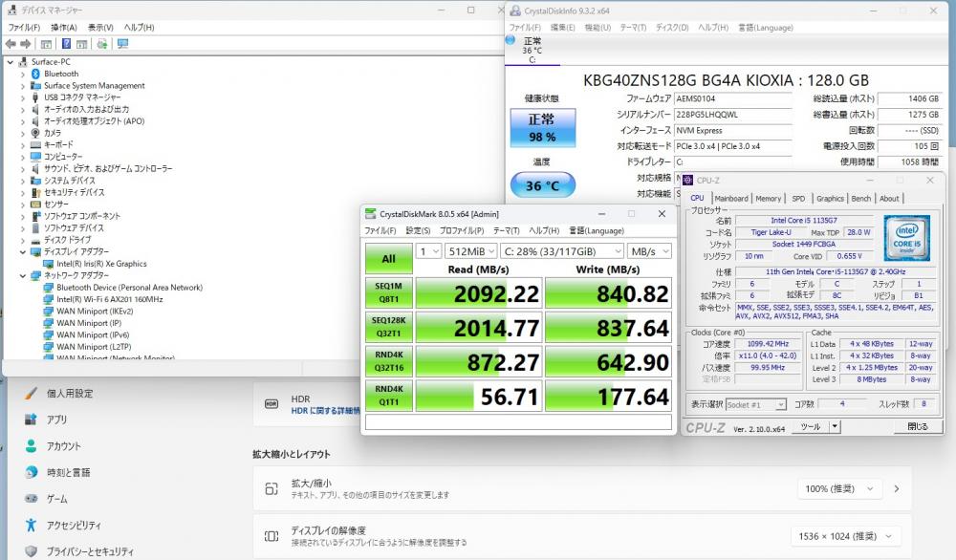Open drive dropdown C: 28% (33/117GiB)
Image resolution: width=956 pixels, height=560 pixels.
562,251
